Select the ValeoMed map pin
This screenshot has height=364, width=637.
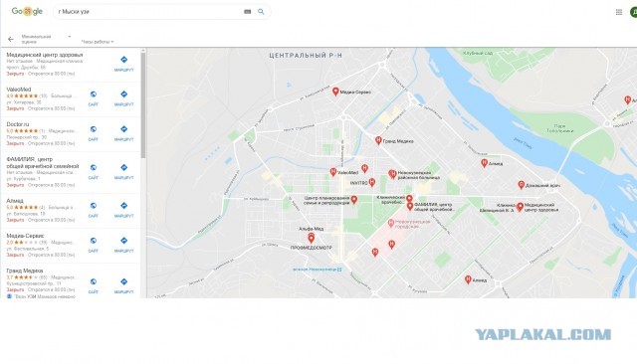(x=333, y=172)
